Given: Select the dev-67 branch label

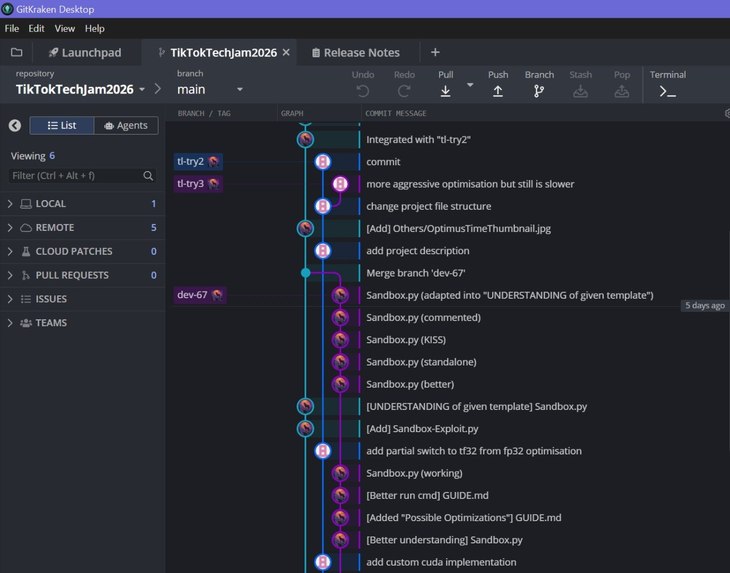Looking at the screenshot, I should (x=200, y=295).
